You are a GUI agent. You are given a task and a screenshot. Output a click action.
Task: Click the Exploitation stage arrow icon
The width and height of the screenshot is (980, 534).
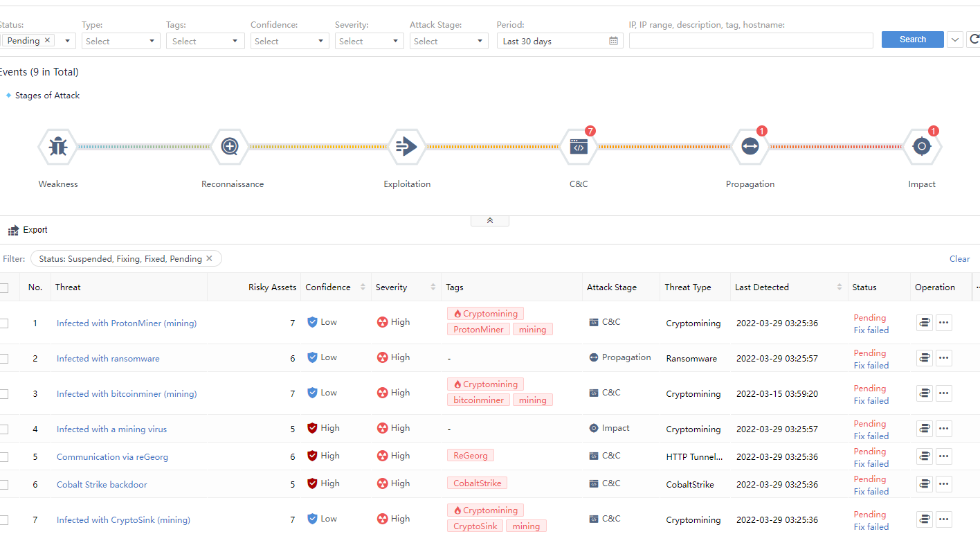pyautogui.click(x=406, y=147)
